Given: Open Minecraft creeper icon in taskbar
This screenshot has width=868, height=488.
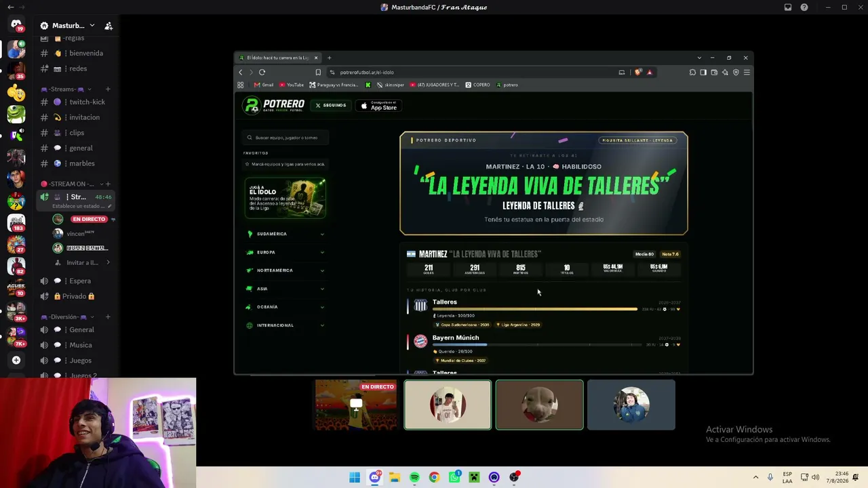Looking at the screenshot, I should pos(474,477).
